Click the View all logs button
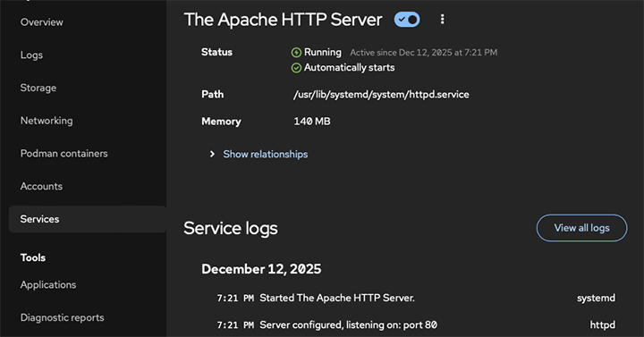The height and width of the screenshot is (337, 644). (581, 228)
